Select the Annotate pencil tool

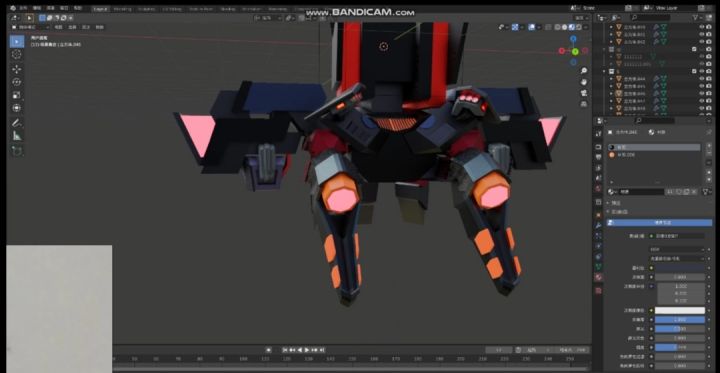pyautogui.click(x=17, y=123)
